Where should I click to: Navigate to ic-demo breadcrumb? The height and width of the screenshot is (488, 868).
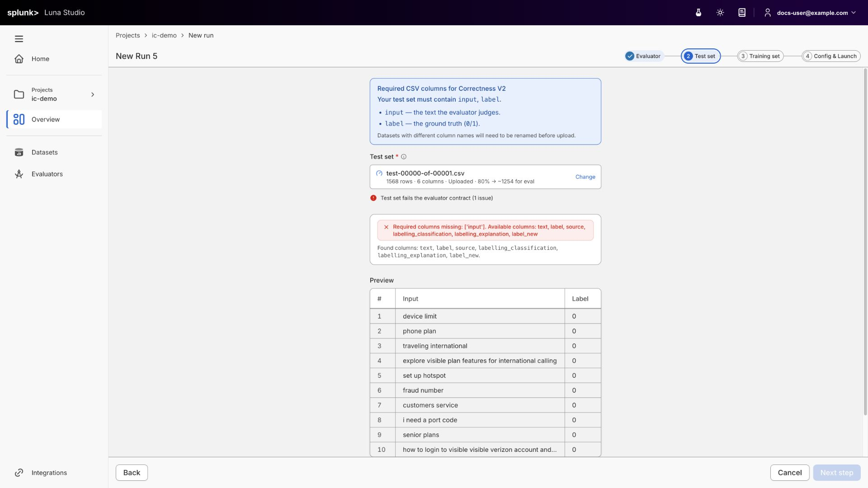[164, 35]
